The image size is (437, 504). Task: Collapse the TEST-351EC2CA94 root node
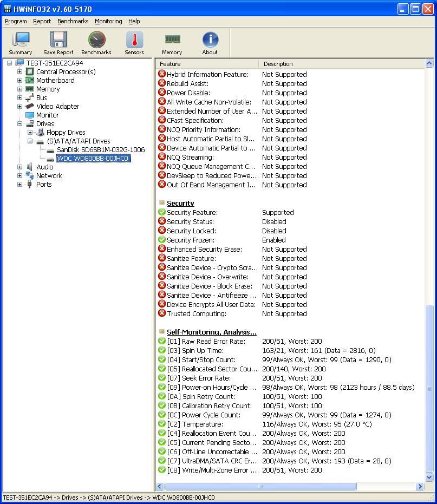[x=9, y=63]
